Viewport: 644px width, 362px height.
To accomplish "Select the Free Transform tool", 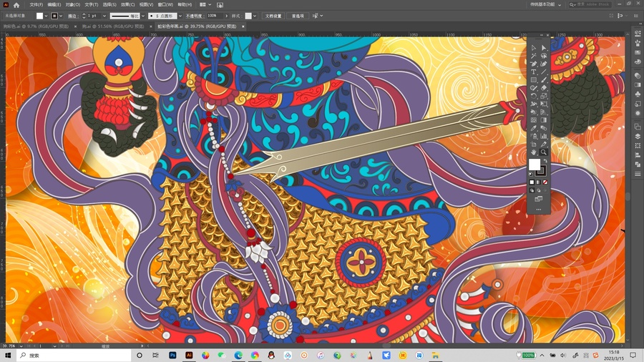I will point(544,104).
